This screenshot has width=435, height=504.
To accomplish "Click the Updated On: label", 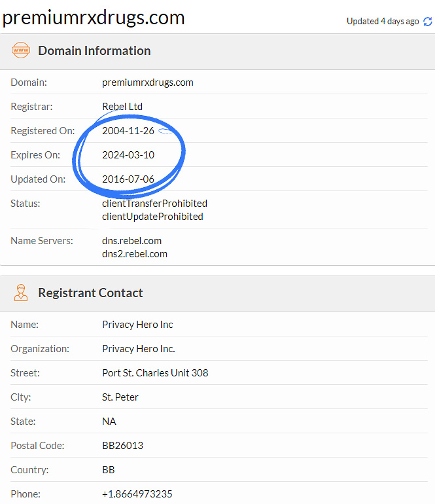I will 38,179.
